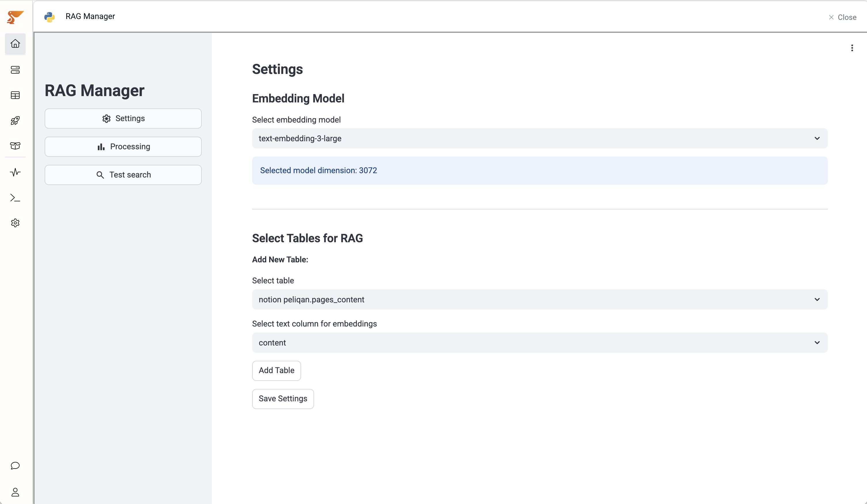Open the data tables icon in sidebar
The height and width of the screenshot is (504, 867).
point(15,95)
